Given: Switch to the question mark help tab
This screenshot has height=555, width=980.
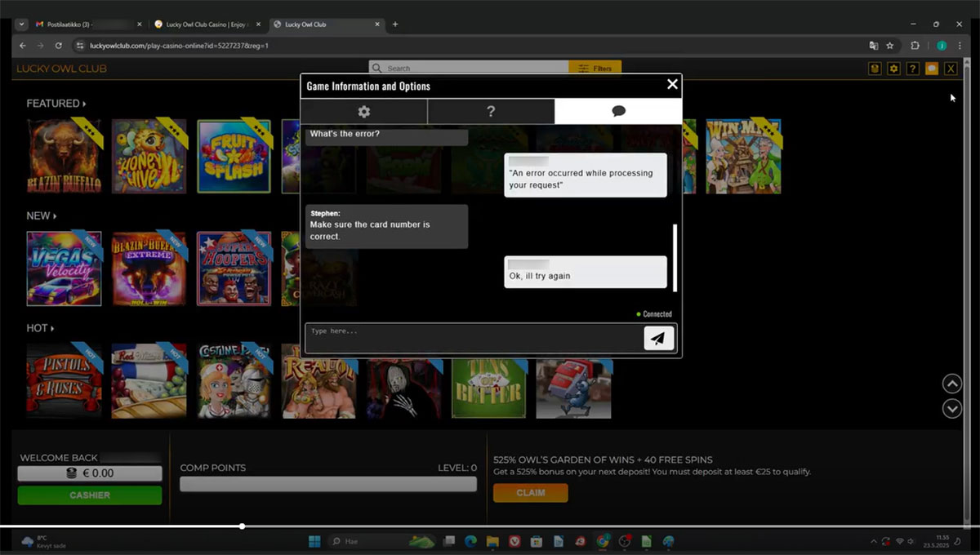Looking at the screenshot, I should pos(491,112).
